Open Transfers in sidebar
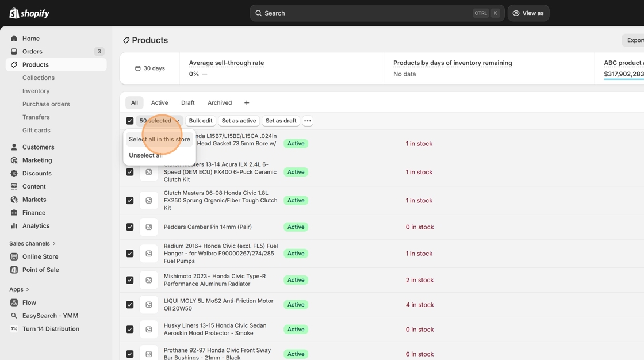 pos(36,117)
